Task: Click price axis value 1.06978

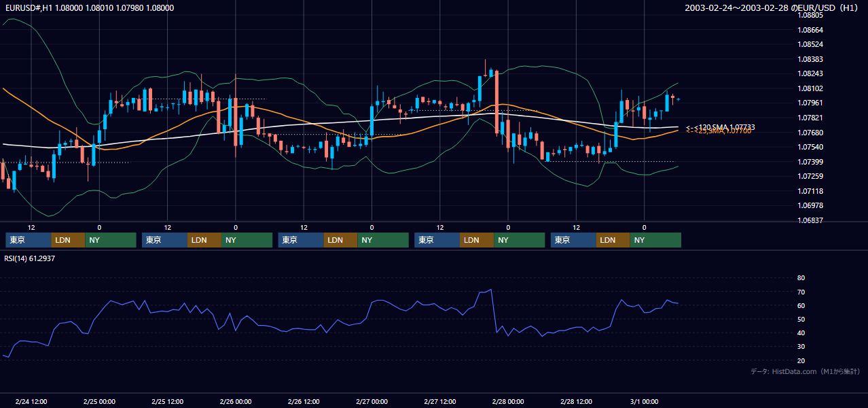Action: (x=809, y=205)
